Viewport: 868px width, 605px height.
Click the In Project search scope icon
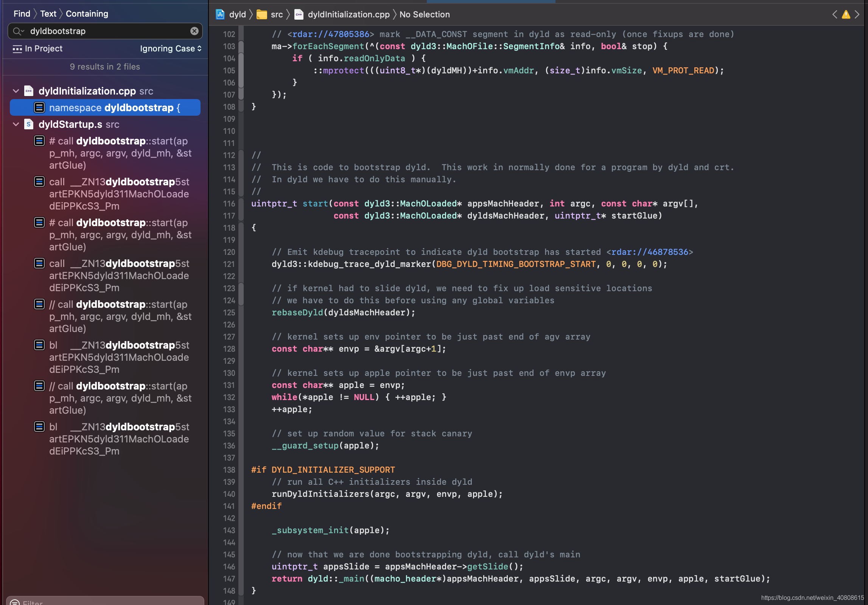click(17, 49)
